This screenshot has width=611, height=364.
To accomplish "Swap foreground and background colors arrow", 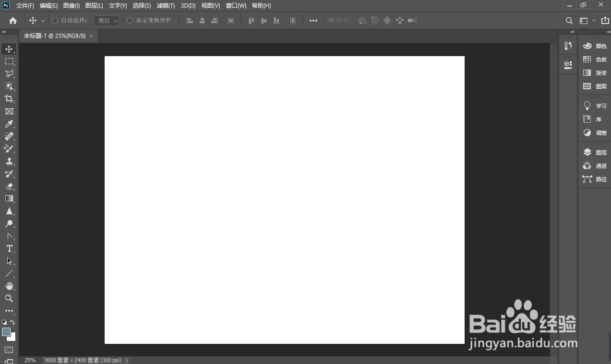I will [x=13, y=322].
